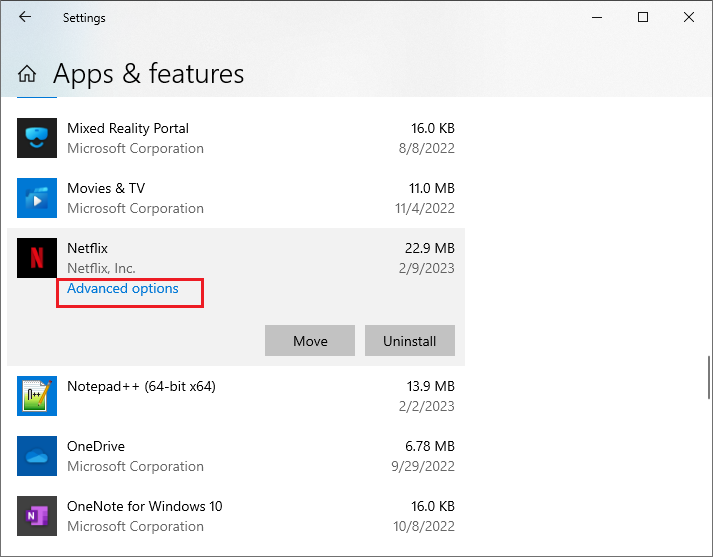Image resolution: width=713 pixels, height=557 pixels.
Task: Minimize the Settings window
Action: [x=597, y=17]
